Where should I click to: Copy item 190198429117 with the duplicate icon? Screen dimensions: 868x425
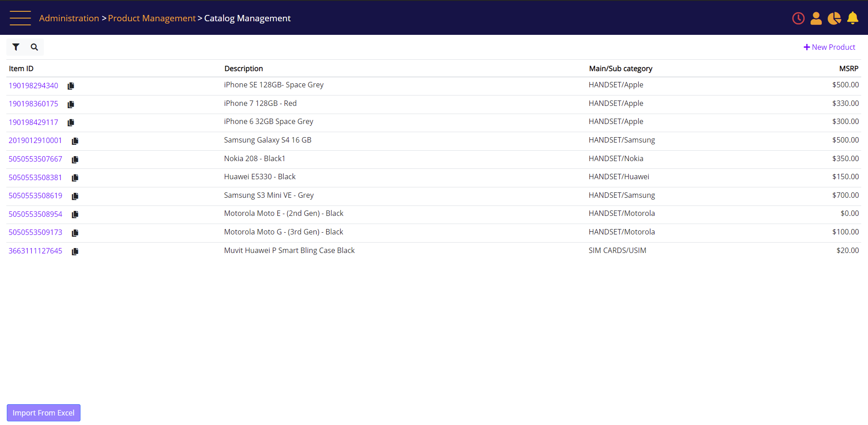click(x=71, y=123)
